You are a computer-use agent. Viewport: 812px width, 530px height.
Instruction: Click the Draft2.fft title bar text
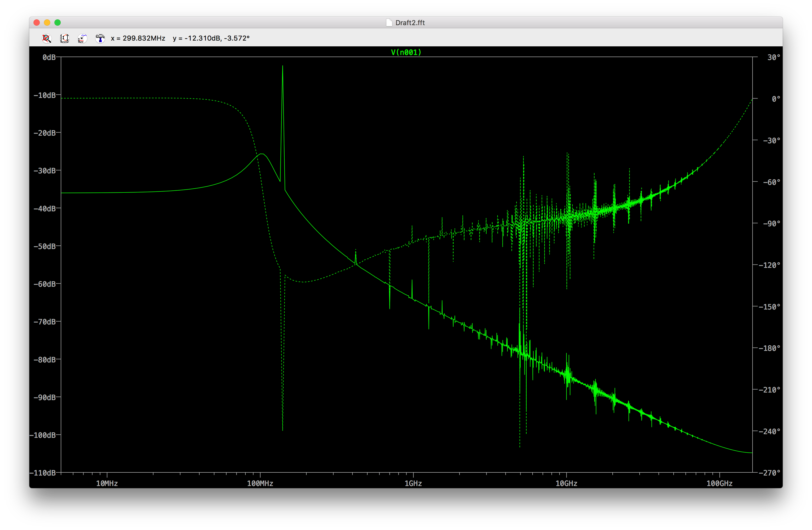pyautogui.click(x=410, y=23)
